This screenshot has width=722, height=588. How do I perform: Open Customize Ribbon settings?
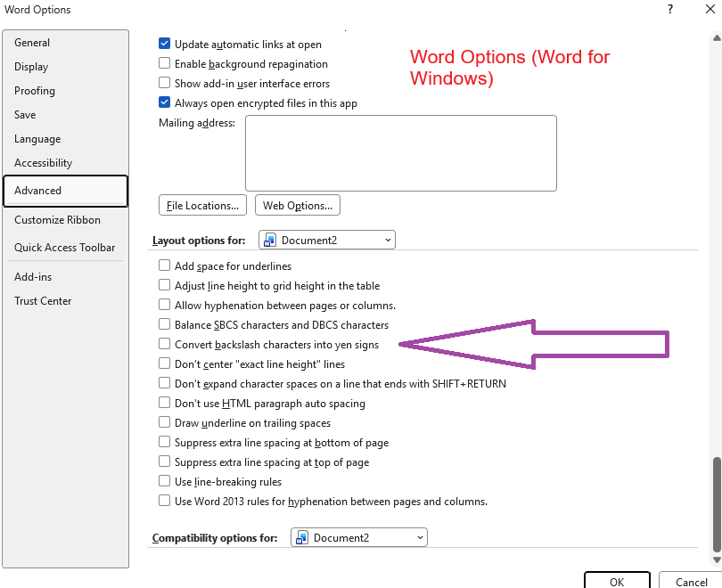pyautogui.click(x=65, y=220)
